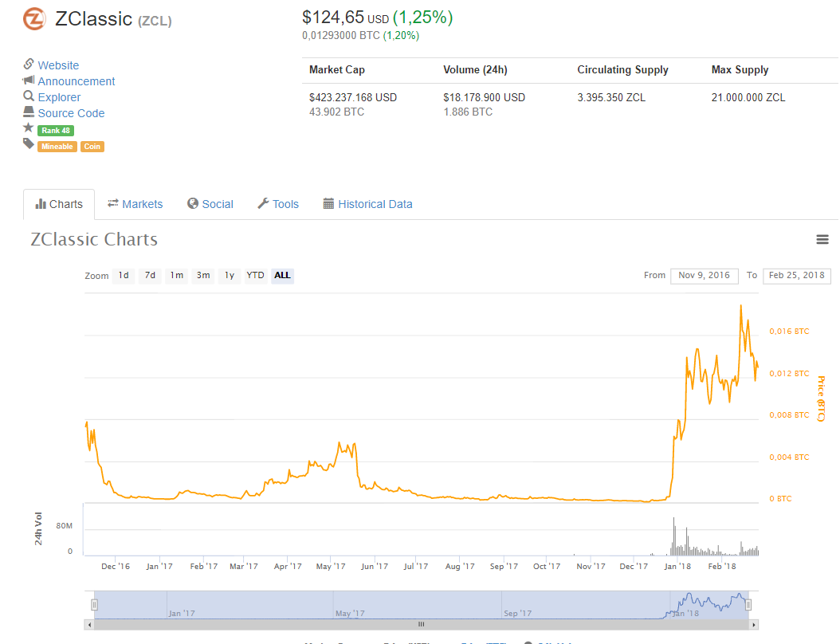The image size is (840, 644).
Task: Set chart zoom to 1d
Action: coord(124,276)
